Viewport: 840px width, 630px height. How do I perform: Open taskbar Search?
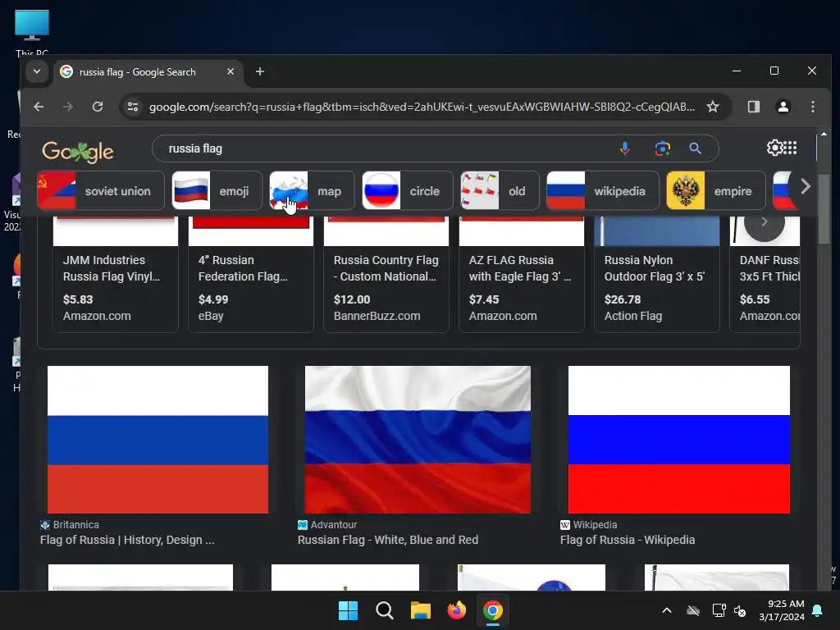click(x=384, y=610)
